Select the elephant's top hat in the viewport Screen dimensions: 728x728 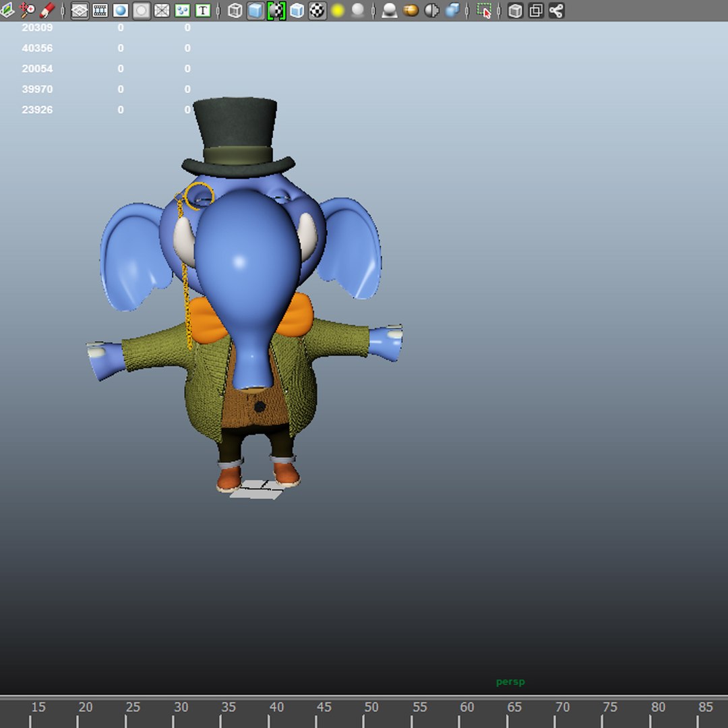tap(237, 135)
